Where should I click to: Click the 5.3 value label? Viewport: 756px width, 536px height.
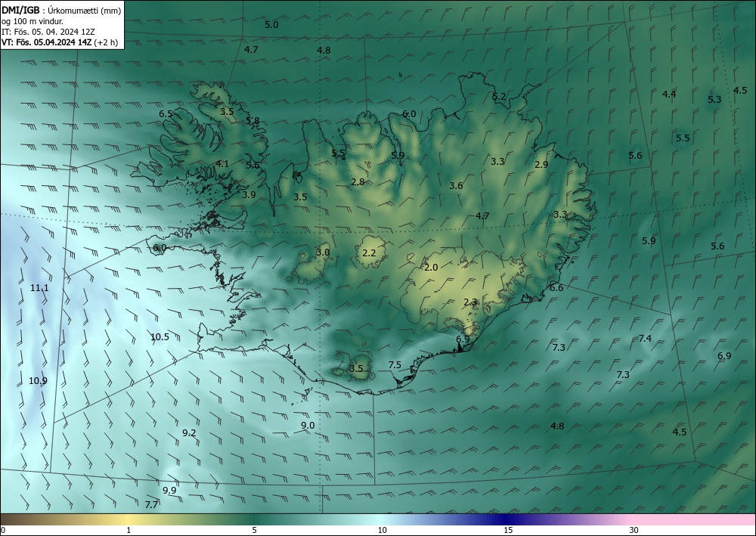[714, 99]
